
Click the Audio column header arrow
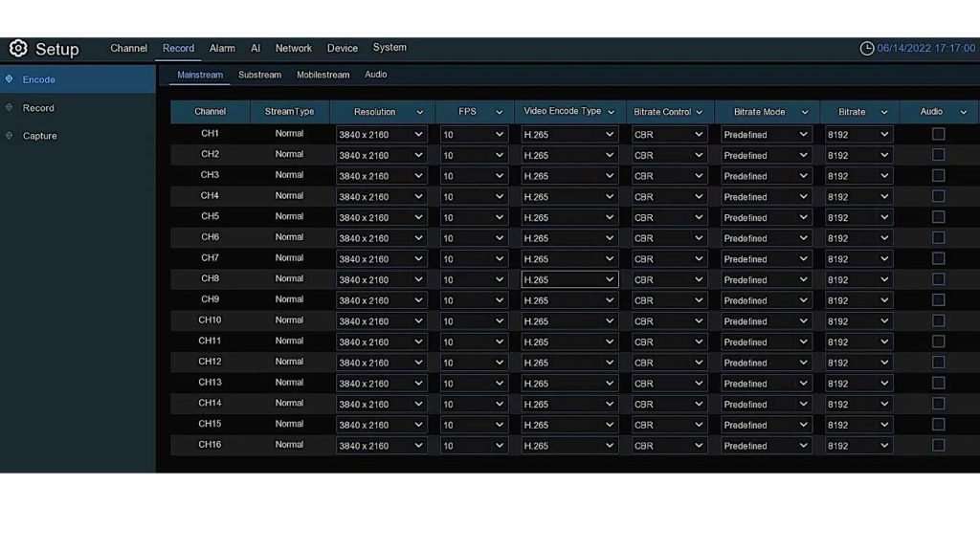963,113
